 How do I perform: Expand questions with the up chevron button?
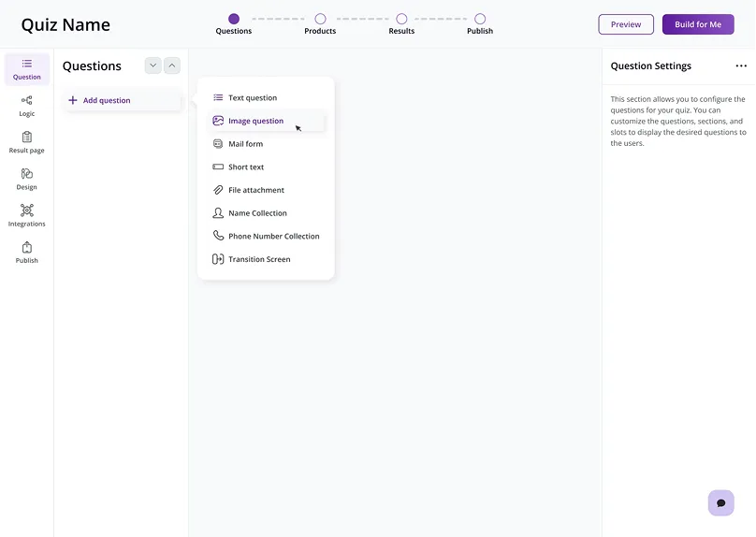[x=171, y=65]
